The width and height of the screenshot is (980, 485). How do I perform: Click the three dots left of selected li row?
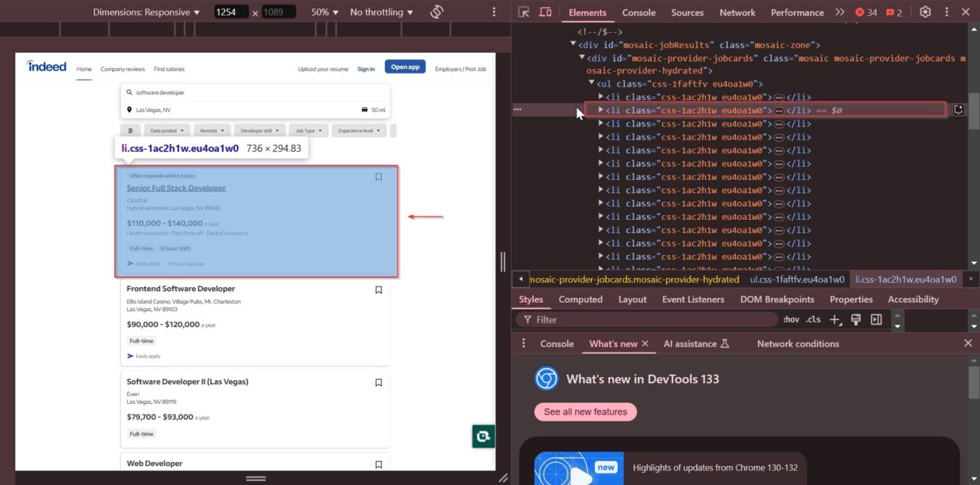click(518, 110)
